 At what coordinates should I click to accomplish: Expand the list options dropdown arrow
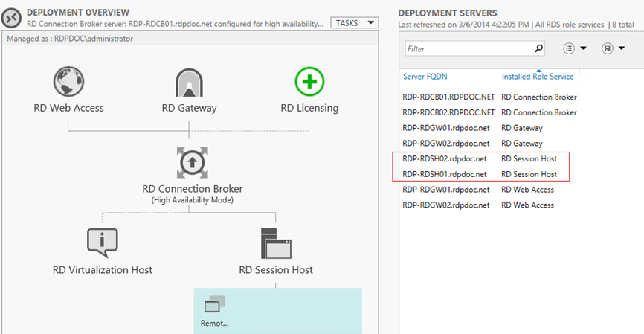pos(583,48)
